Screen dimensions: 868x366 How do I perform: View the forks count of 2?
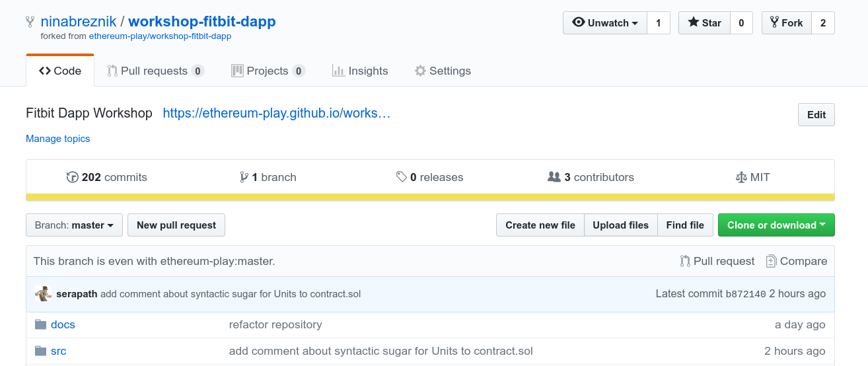(x=823, y=23)
